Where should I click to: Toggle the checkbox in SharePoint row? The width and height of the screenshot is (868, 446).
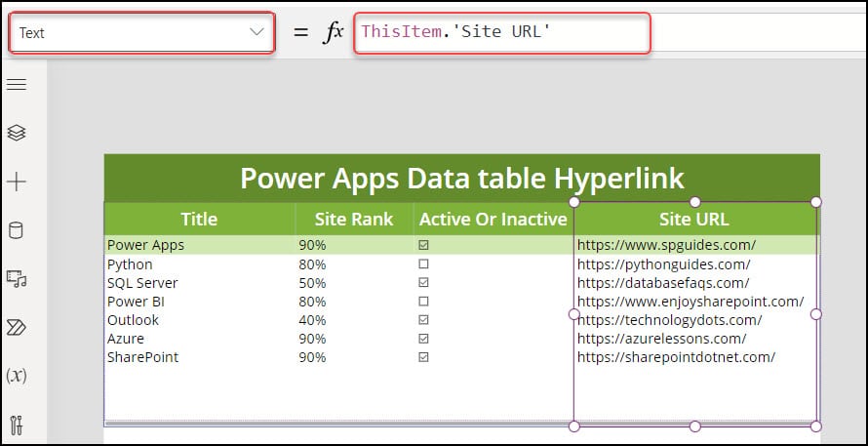tap(423, 357)
